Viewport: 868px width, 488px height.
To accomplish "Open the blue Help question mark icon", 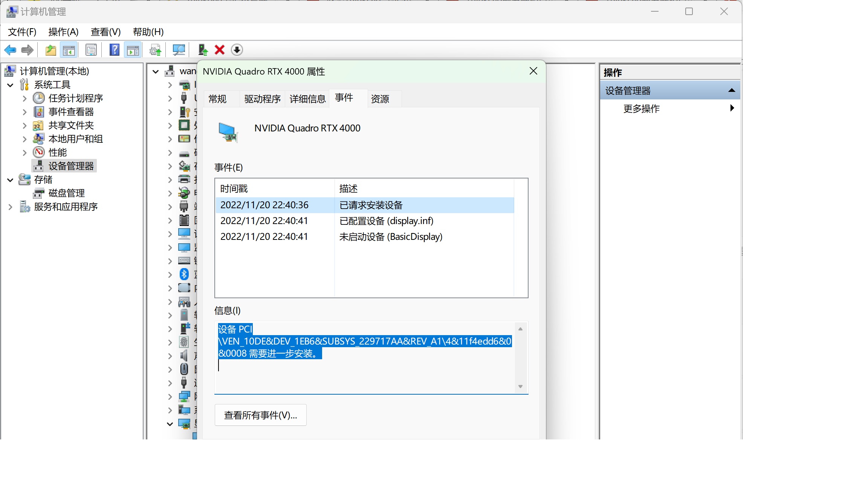I will coord(114,50).
